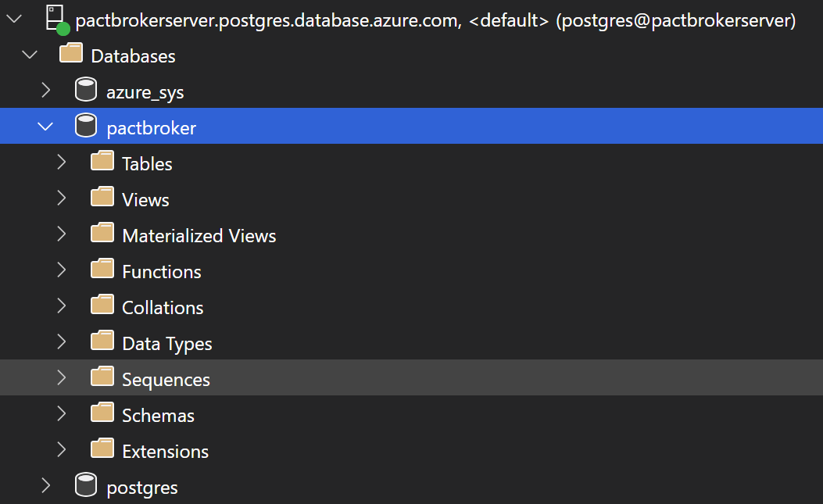Expand the Extensions folder chevron

(x=62, y=450)
